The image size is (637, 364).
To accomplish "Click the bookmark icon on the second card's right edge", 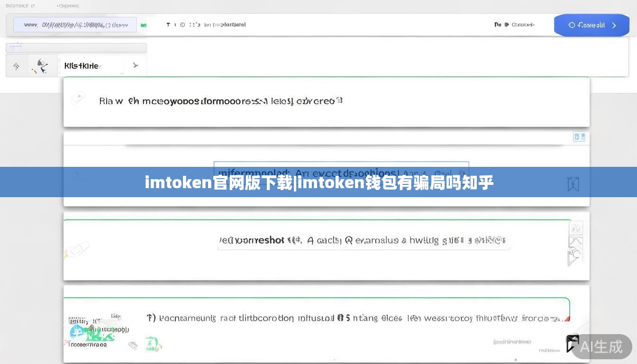I will click(x=573, y=184).
